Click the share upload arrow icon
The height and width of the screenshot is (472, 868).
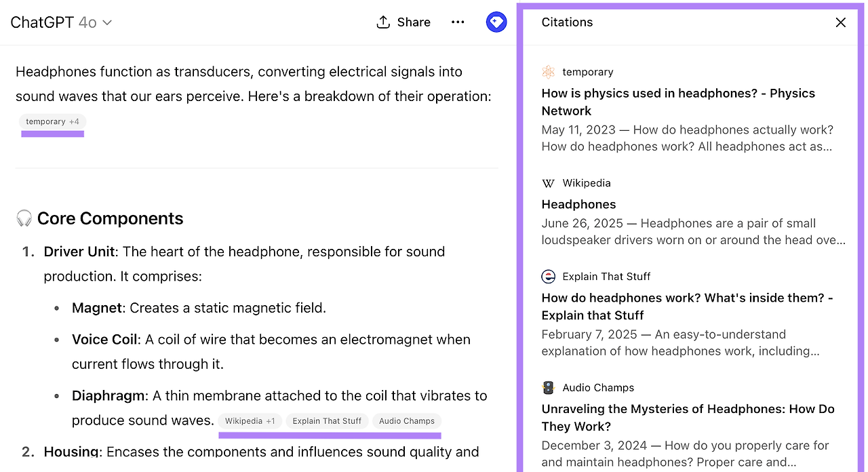pyautogui.click(x=383, y=22)
